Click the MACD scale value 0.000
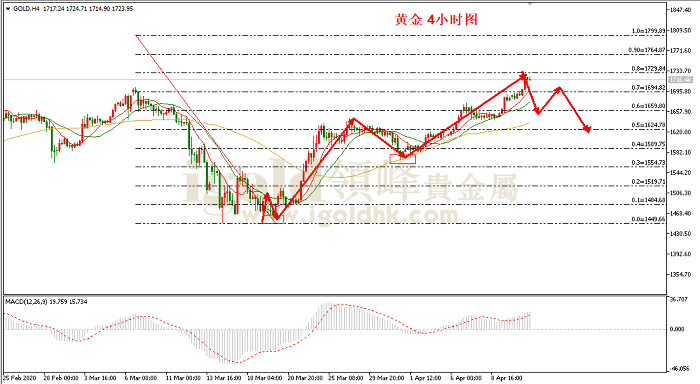700x384 pixels. click(678, 329)
